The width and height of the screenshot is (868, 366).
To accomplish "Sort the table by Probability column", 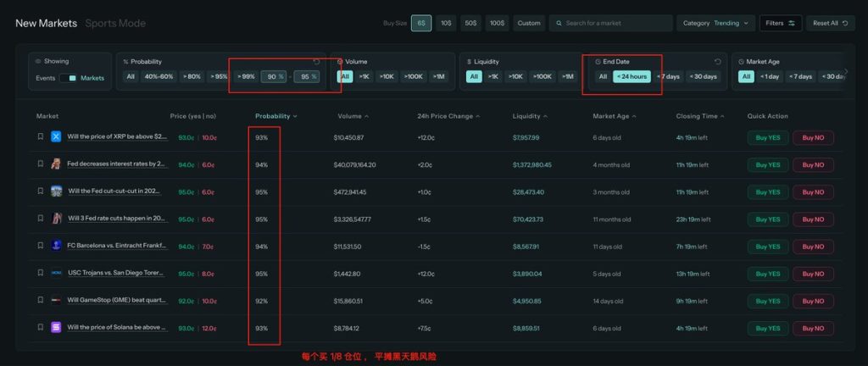I will [x=275, y=116].
